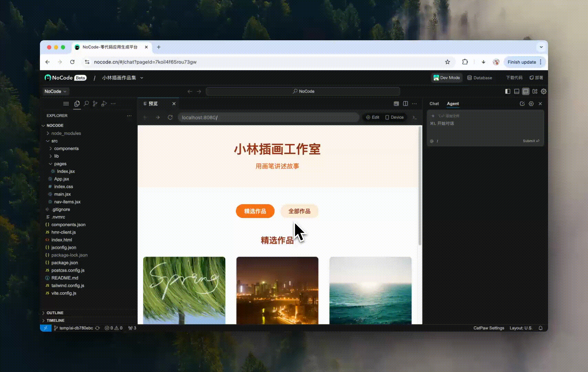Switch to the Chat tab in the right panel
Viewport: 588px width, 372px height.
[x=434, y=104]
